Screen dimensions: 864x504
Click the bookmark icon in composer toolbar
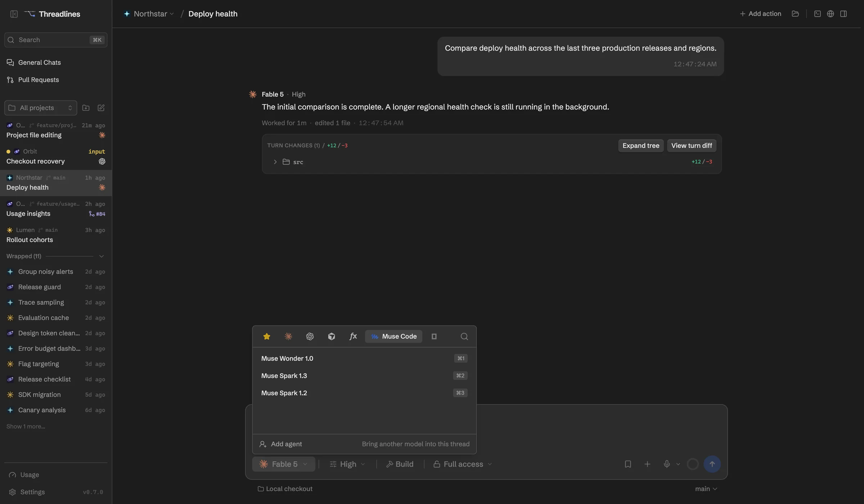(x=628, y=464)
